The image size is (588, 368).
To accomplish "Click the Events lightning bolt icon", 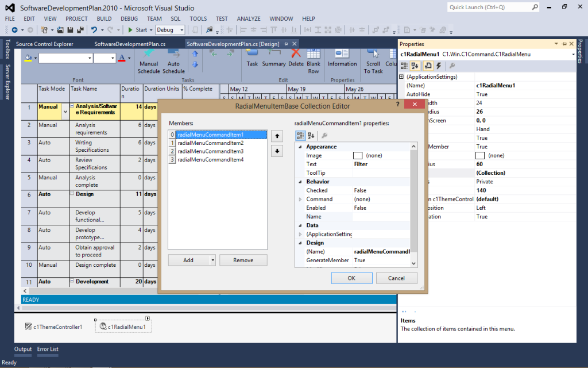I will tap(438, 66).
